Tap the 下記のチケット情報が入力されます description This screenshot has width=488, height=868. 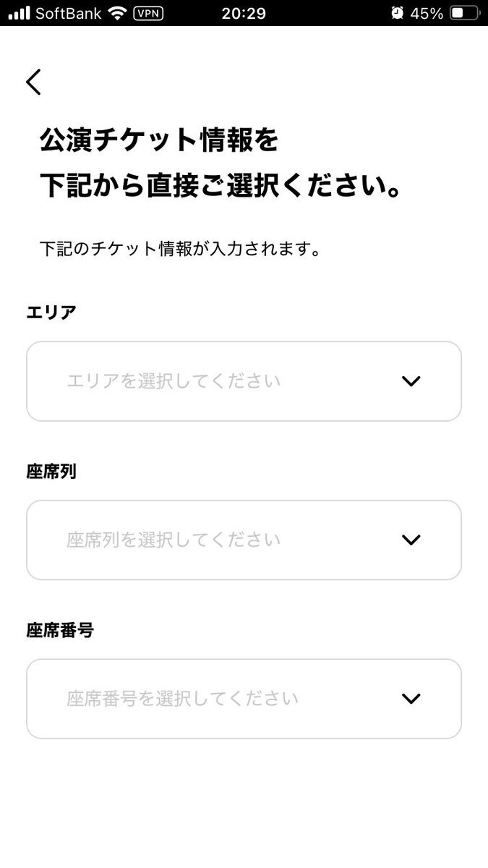tap(180, 250)
